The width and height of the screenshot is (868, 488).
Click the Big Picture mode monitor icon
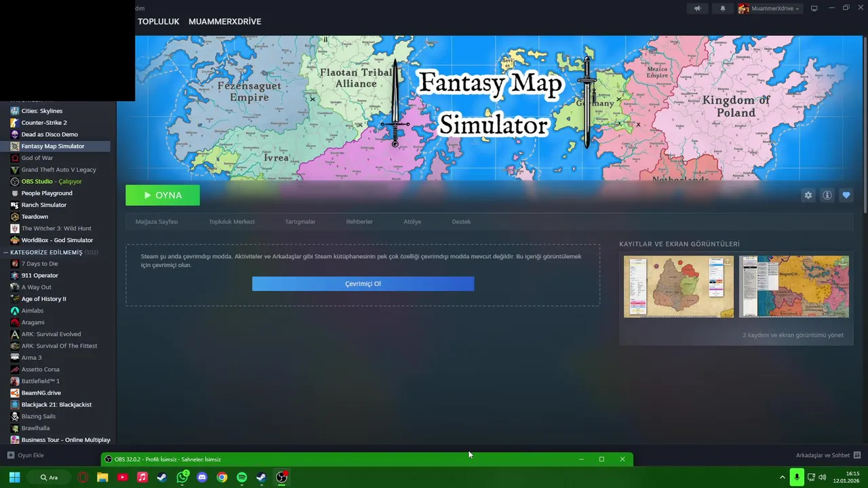pos(814,8)
